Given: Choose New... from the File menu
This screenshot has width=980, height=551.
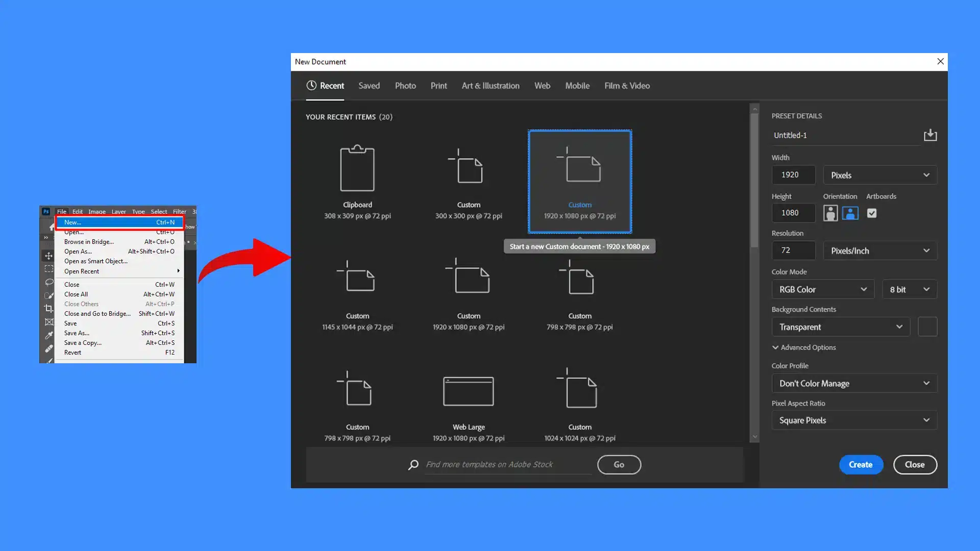Looking at the screenshot, I should click(x=119, y=222).
